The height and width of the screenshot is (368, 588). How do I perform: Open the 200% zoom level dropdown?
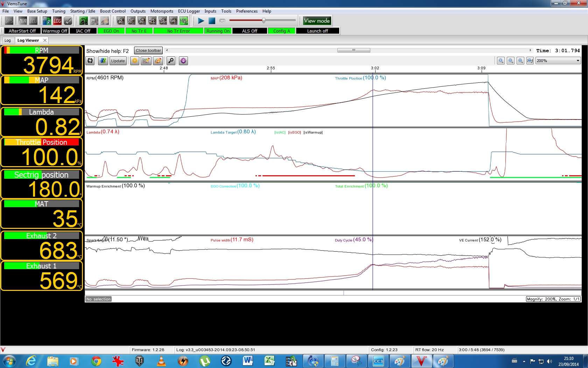coord(558,61)
